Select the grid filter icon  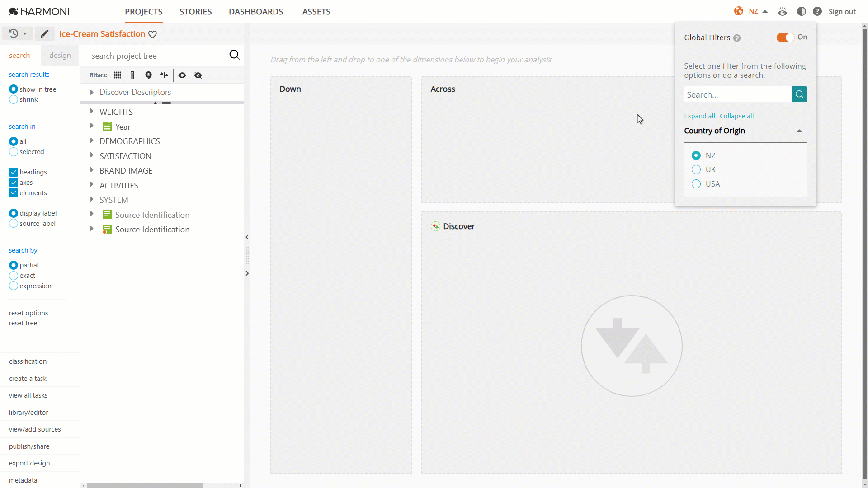click(118, 75)
